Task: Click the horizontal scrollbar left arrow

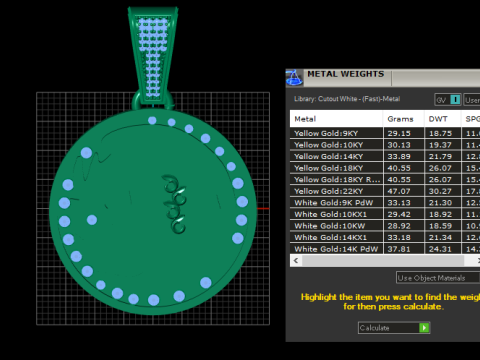Action: [x=296, y=260]
